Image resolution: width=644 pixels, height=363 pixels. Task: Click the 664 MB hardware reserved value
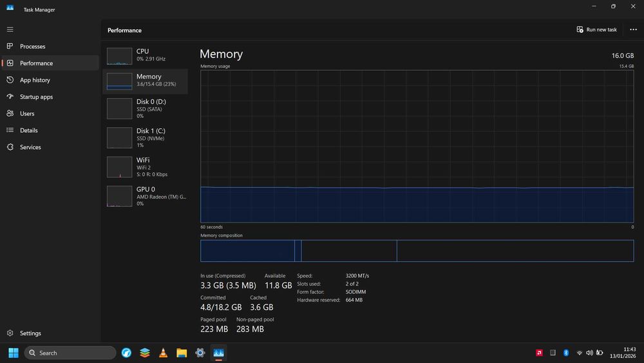[x=354, y=300]
